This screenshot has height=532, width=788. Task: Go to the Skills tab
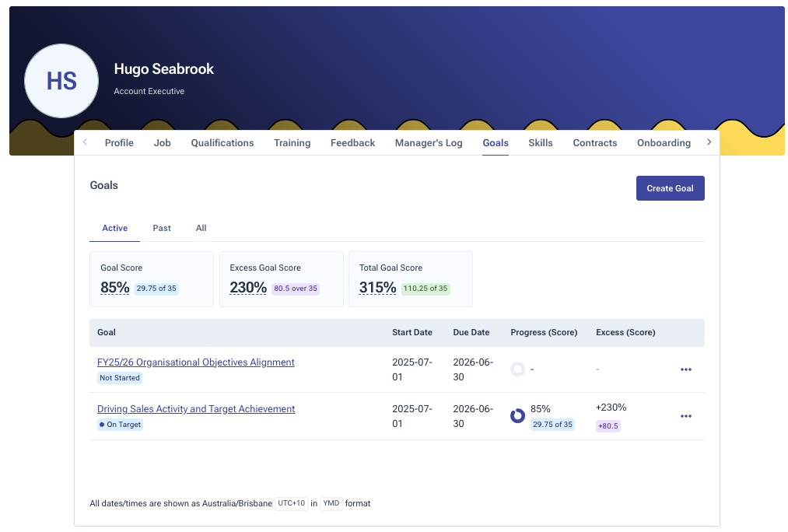pos(541,143)
